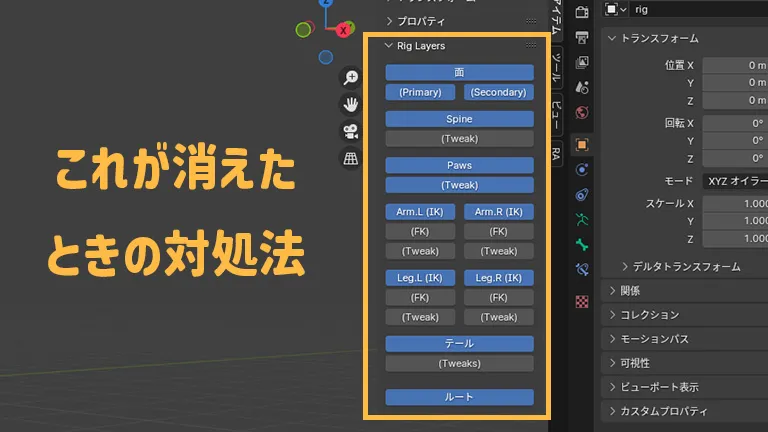Click the zoom magnifier viewport icon
This screenshot has width=768, height=432.
351,78
